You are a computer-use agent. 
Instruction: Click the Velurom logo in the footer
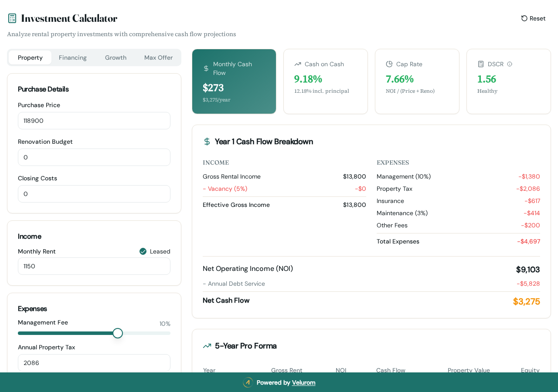(248, 382)
